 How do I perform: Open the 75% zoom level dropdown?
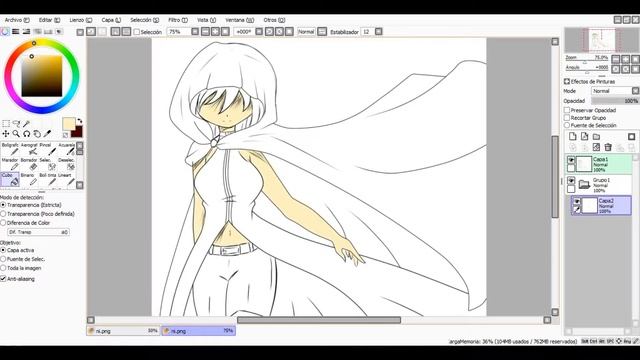[195, 31]
